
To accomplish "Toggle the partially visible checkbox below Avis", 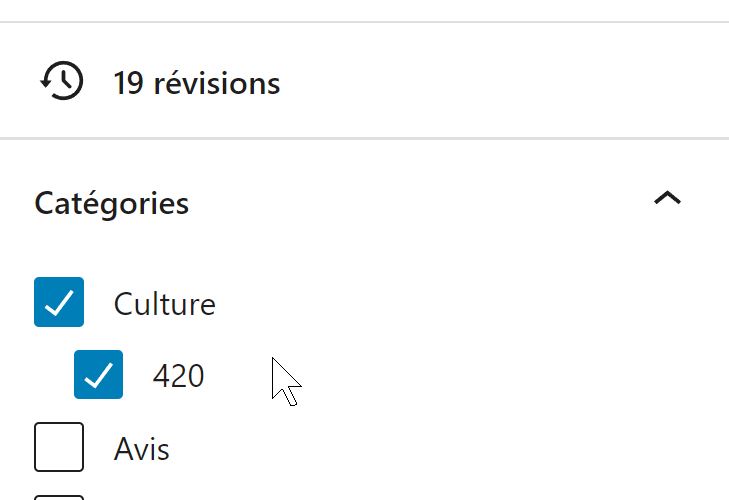I will pos(59,497).
